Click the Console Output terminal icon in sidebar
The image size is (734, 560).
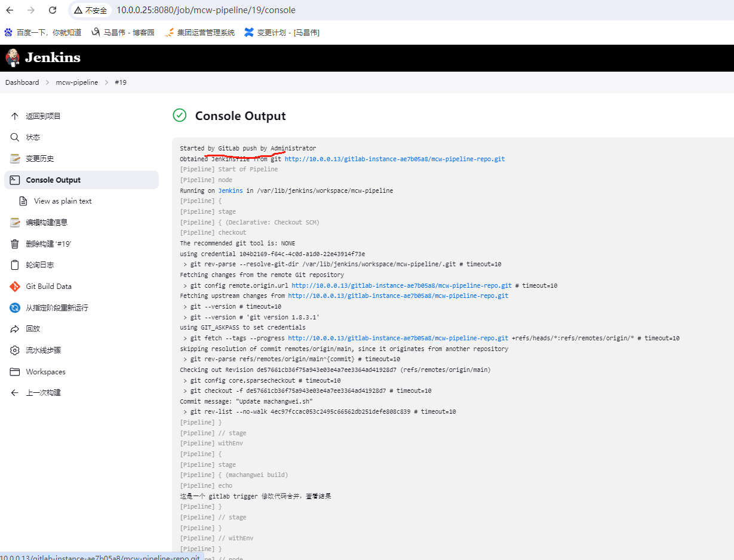tap(15, 180)
